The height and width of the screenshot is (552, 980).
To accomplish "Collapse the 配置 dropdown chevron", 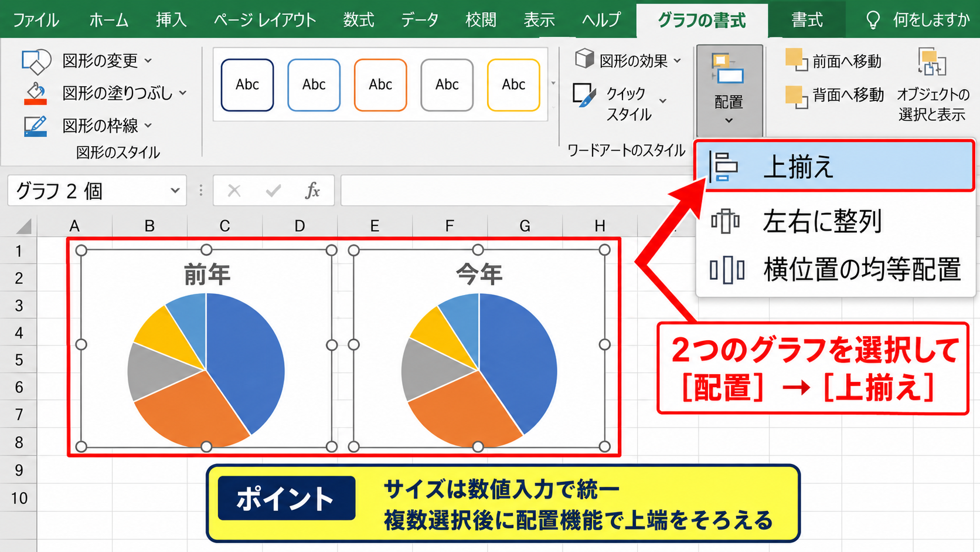I will (x=729, y=121).
